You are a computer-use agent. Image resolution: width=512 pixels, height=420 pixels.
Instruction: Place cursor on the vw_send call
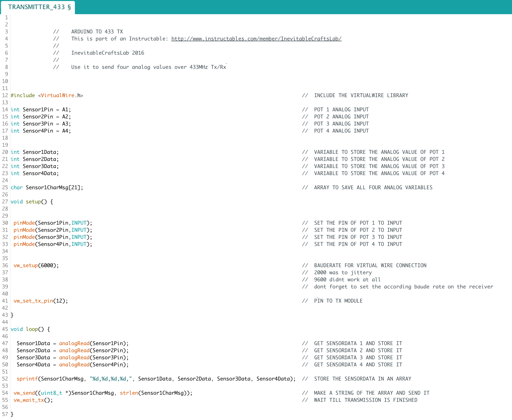(x=24, y=393)
